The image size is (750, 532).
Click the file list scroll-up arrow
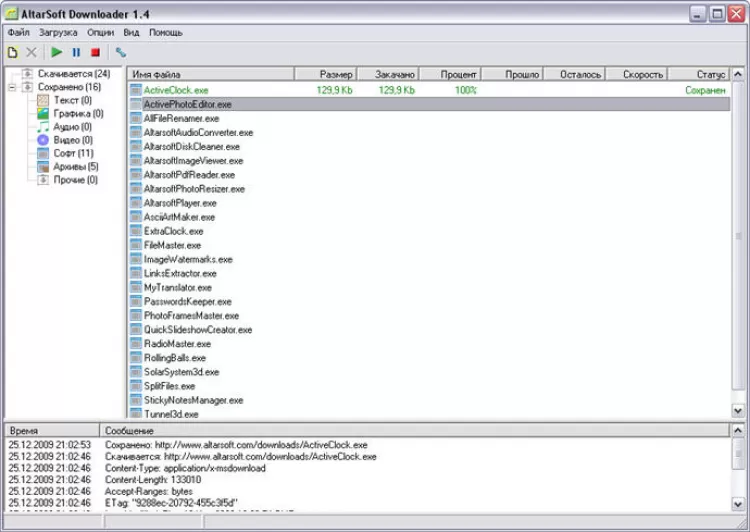click(x=738, y=74)
